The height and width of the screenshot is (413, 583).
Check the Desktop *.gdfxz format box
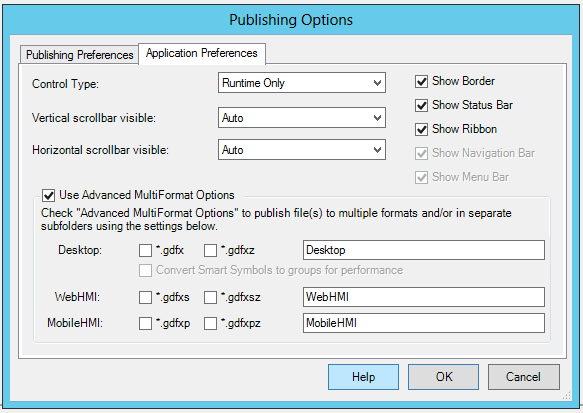[210, 250]
